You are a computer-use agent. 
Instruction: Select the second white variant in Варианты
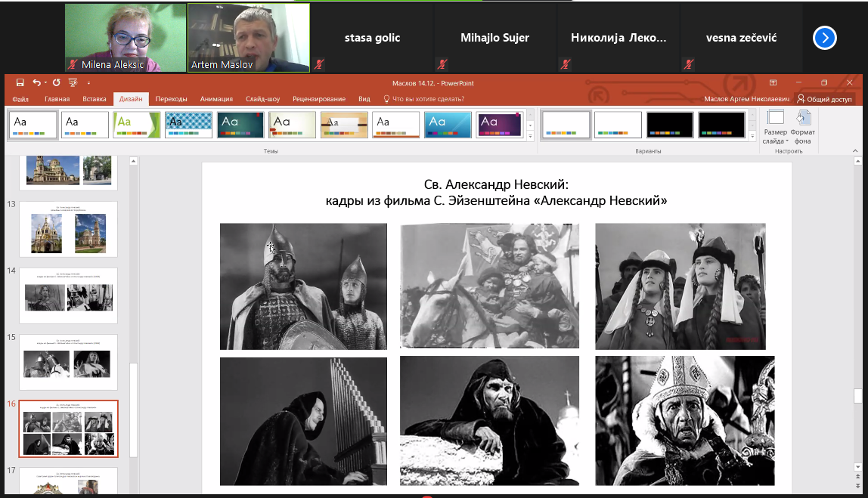[618, 125]
